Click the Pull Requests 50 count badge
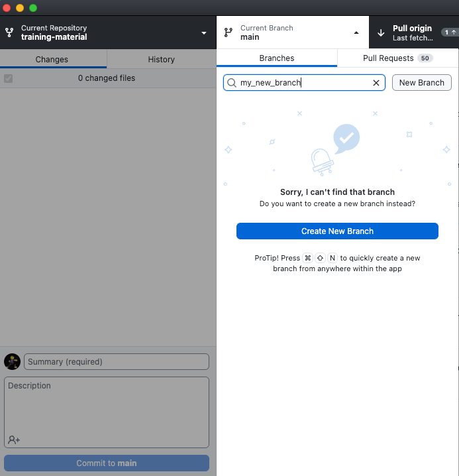 coord(425,58)
